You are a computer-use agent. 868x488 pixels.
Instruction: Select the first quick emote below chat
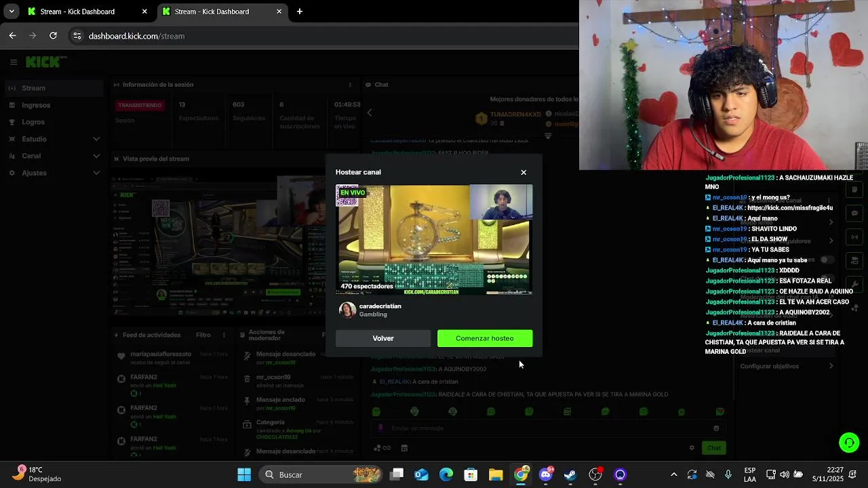tap(376, 411)
